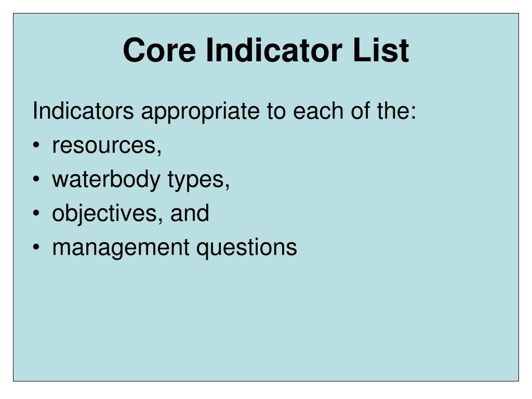Click the word 'Indicator' in the title
The height and width of the screenshot is (399, 532).
click(274, 50)
